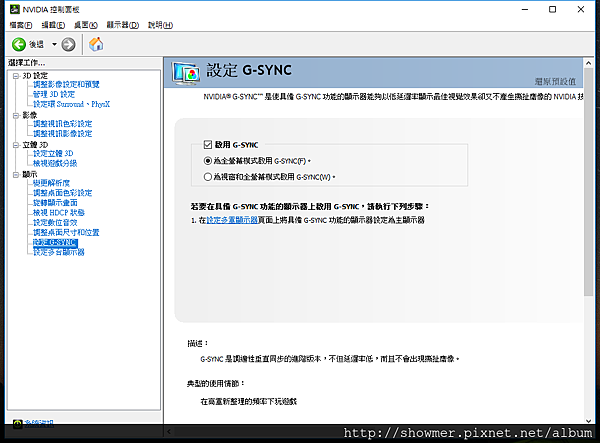Image resolution: width=600 pixels, height=443 pixels.
Task: Go to the Home page icon
Action: (96, 44)
